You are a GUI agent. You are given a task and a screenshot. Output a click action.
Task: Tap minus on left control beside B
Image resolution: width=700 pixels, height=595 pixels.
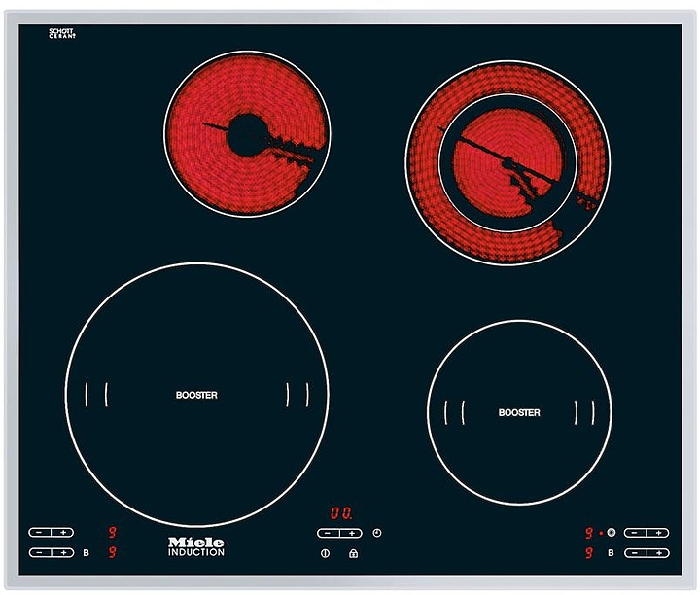click(40, 552)
